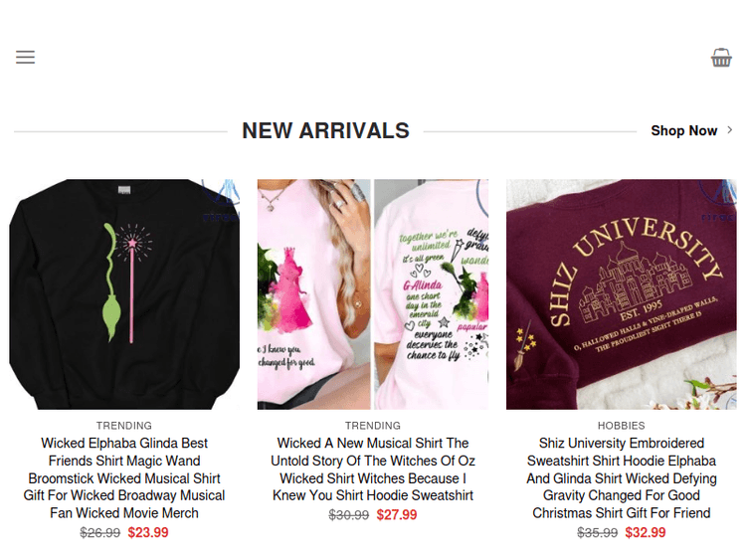Open Wicked Elphaba Glinda Best Friends Shirt title

tap(124, 478)
